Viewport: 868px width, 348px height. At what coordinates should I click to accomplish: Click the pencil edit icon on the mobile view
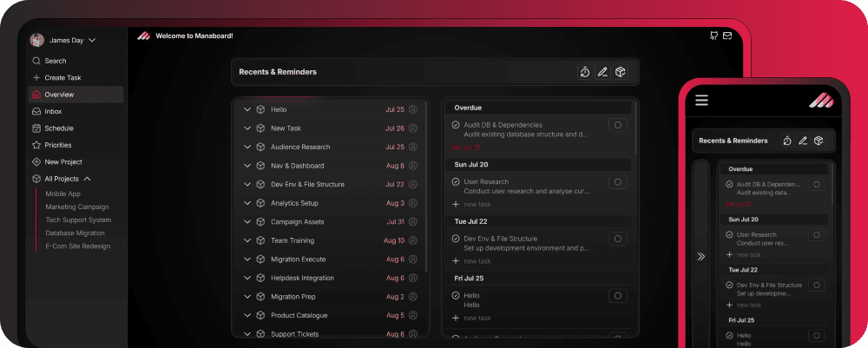[x=803, y=141]
